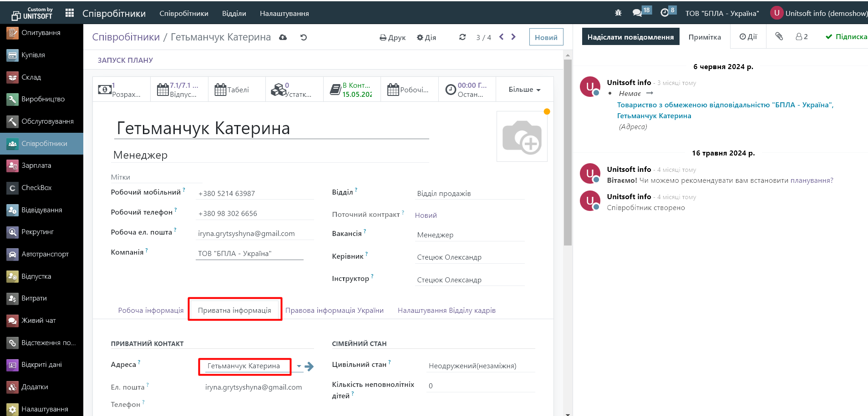
Task: Expand the Більше dropdown of smart buttons
Action: (x=524, y=90)
